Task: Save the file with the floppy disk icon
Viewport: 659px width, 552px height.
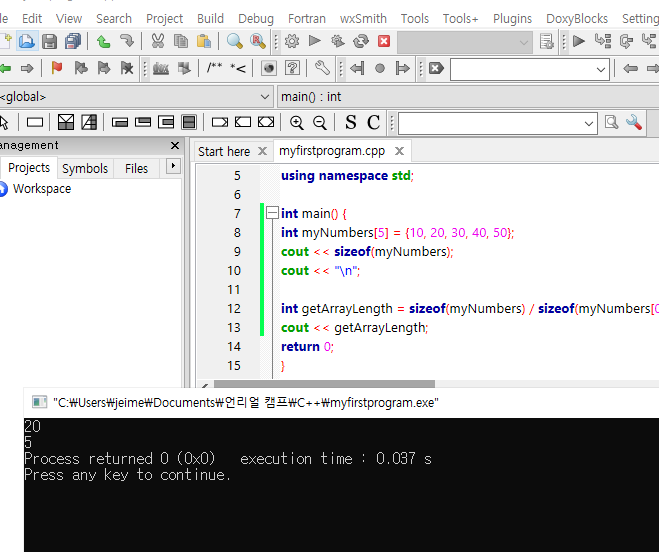Action: click(x=49, y=41)
